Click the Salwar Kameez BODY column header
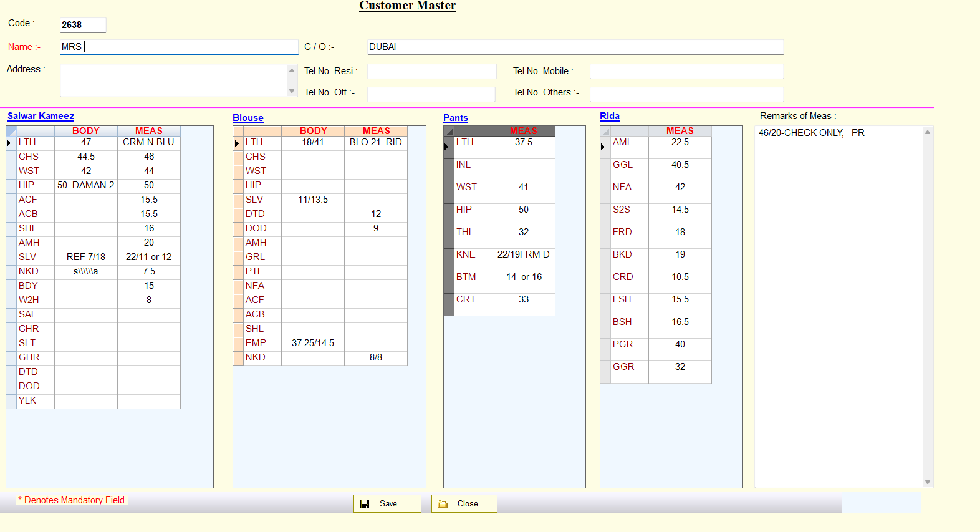Viewport: 980px width, 532px height. tap(86, 131)
